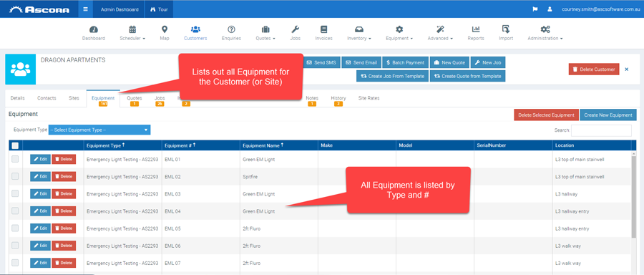
Task: Toggle the hamburger sidebar menu
Action: [x=85, y=9]
